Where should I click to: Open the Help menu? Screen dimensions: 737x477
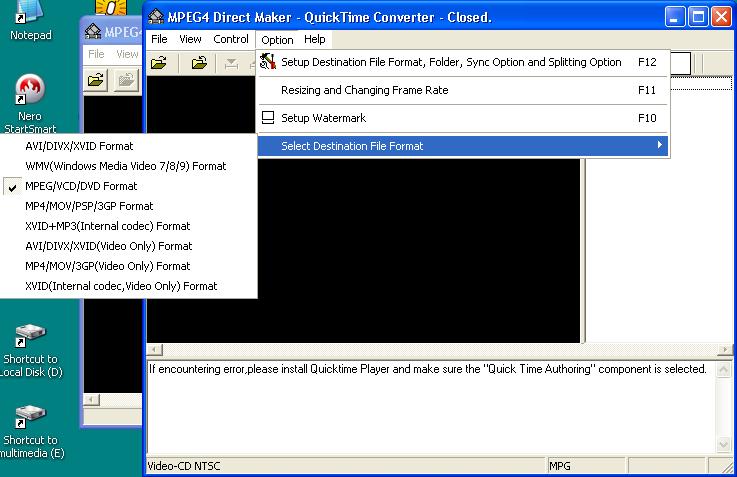point(314,39)
